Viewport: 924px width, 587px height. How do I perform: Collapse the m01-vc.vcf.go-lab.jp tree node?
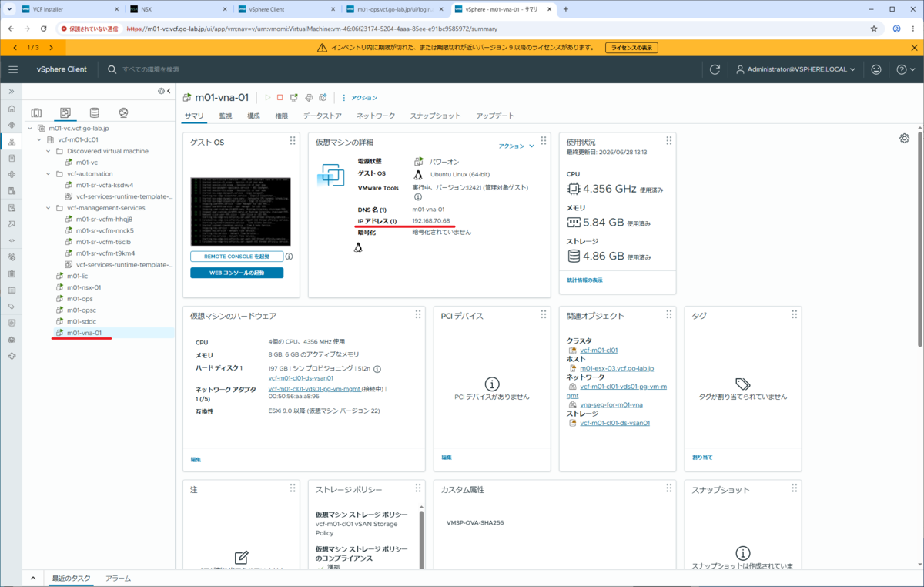29,129
